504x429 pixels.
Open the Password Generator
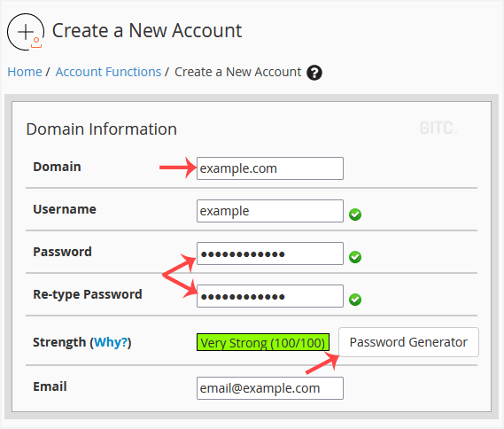tap(408, 342)
